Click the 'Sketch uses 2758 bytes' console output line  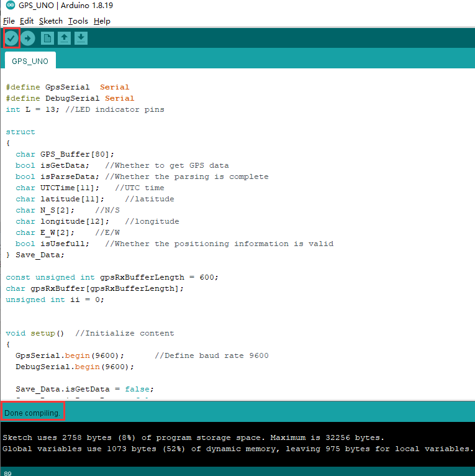coord(194,437)
